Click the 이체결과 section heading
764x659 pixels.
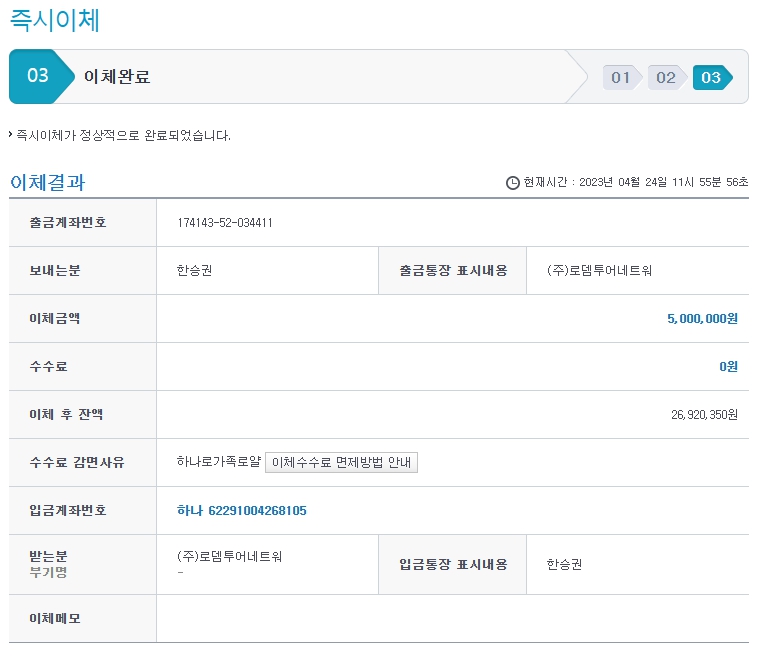click(47, 182)
